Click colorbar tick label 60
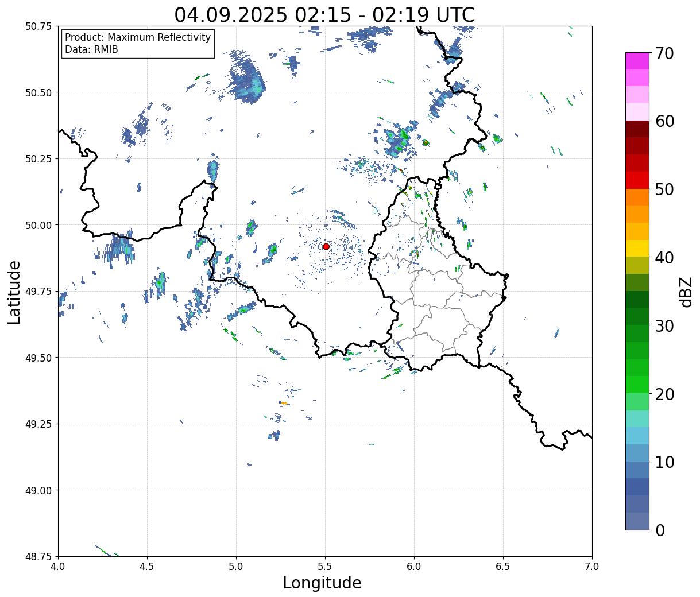Image resolution: width=700 pixels, height=597 pixels. 664,121
